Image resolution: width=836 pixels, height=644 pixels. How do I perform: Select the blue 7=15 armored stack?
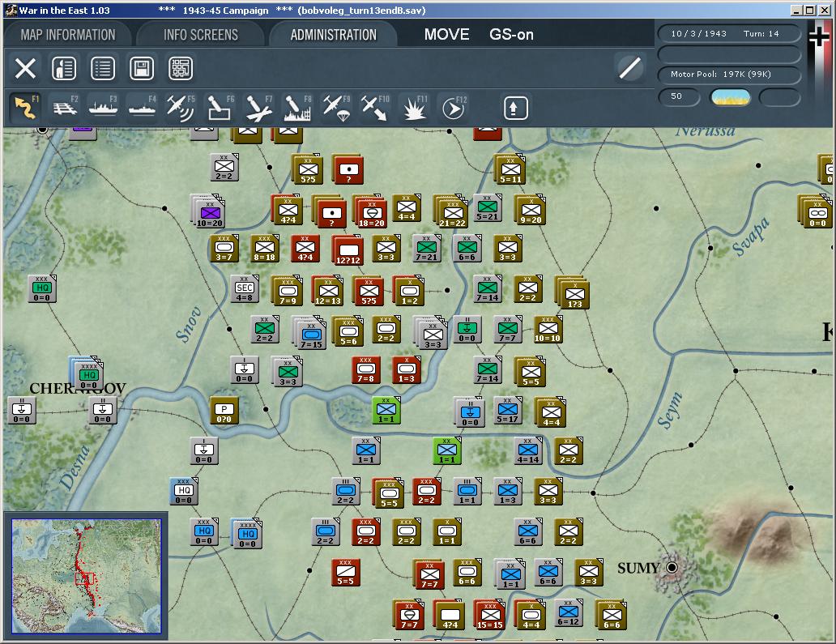point(310,333)
